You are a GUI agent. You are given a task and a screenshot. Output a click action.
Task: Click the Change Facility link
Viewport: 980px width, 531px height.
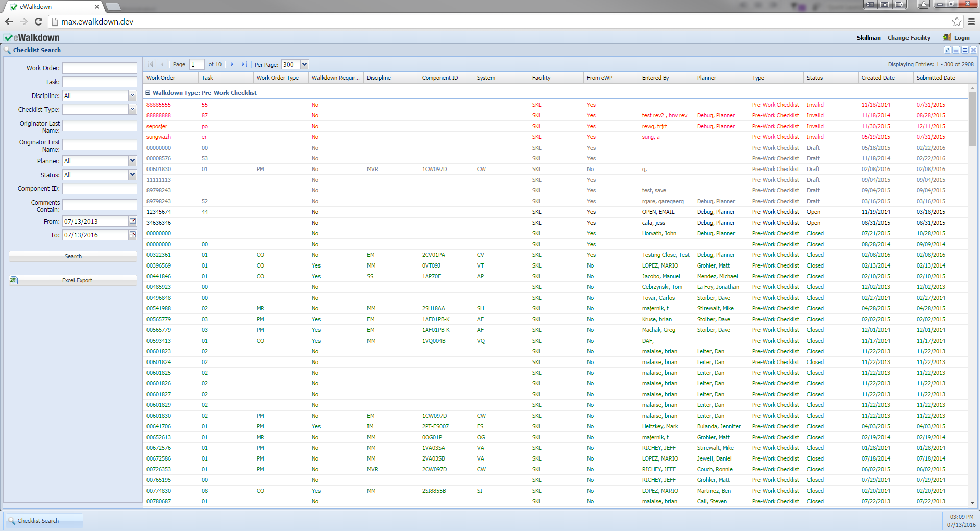click(x=909, y=38)
